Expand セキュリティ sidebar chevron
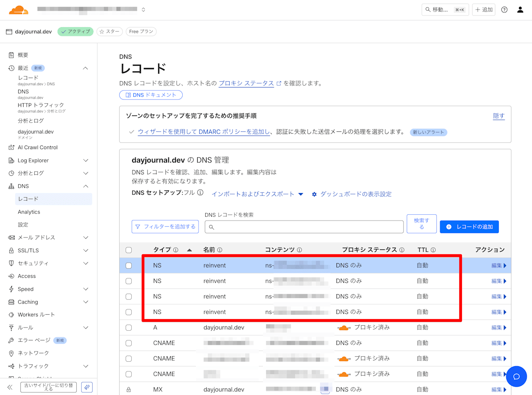 point(86,263)
